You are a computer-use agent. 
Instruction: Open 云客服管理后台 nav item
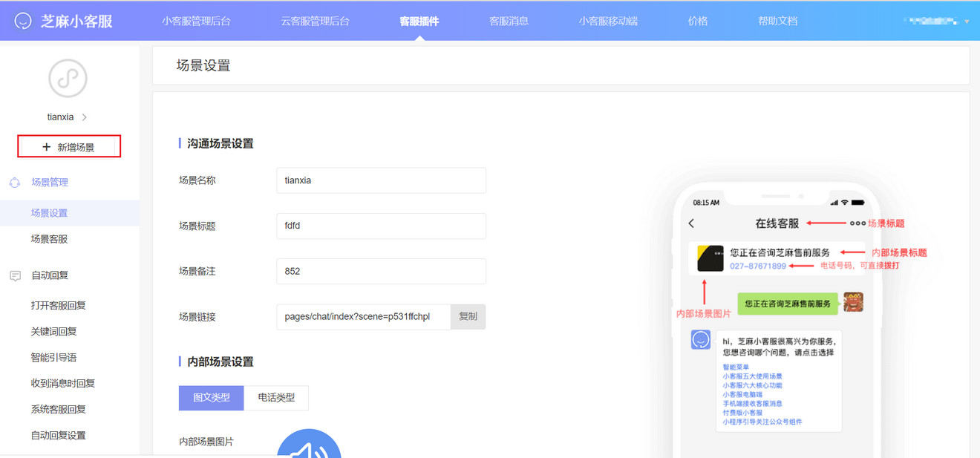[x=315, y=21]
